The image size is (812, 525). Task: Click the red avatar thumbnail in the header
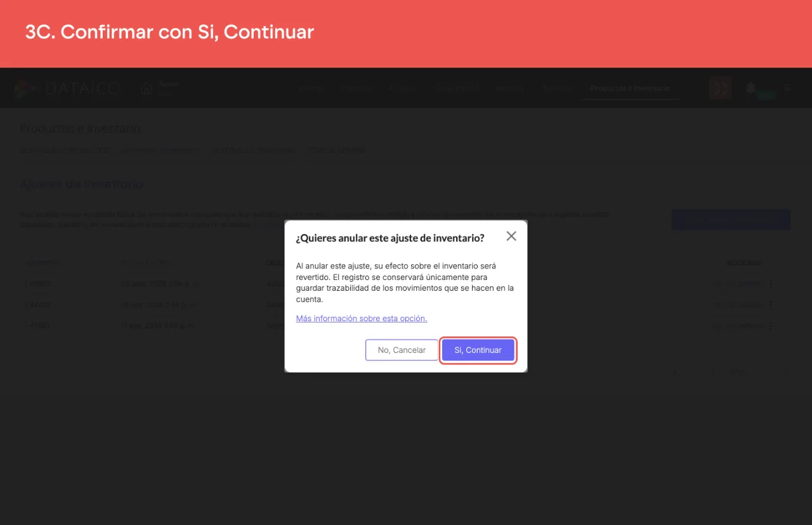pos(721,88)
